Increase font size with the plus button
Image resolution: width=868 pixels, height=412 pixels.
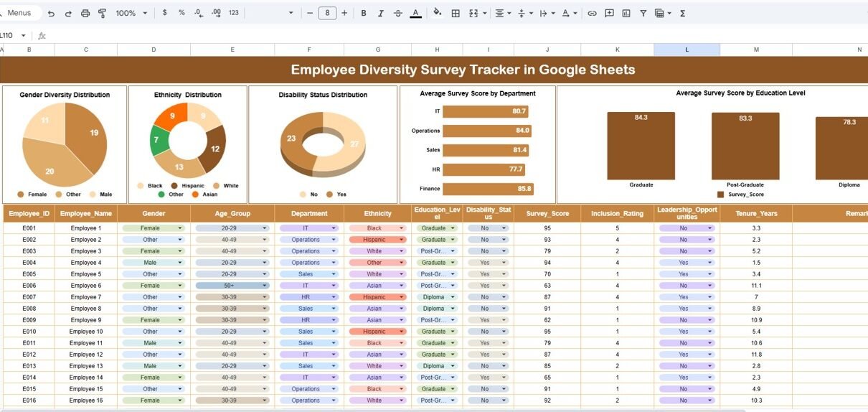pos(344,13)
